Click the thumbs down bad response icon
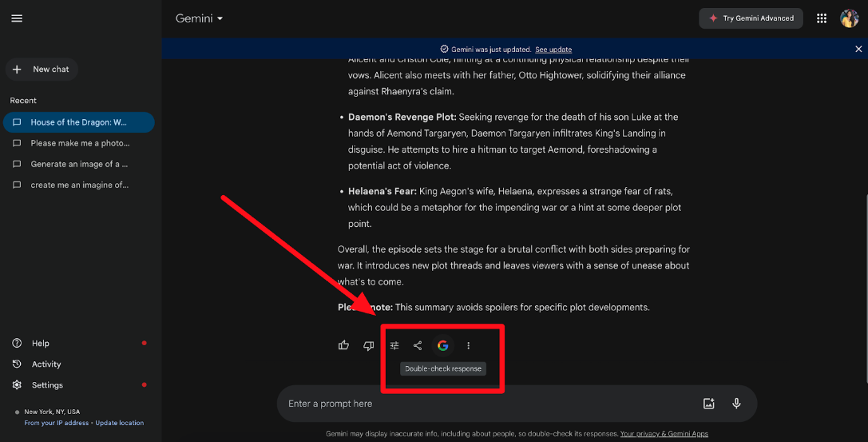The height and width of the screenshot is (442, 868). pyautogui.click(x=368, y=345)
